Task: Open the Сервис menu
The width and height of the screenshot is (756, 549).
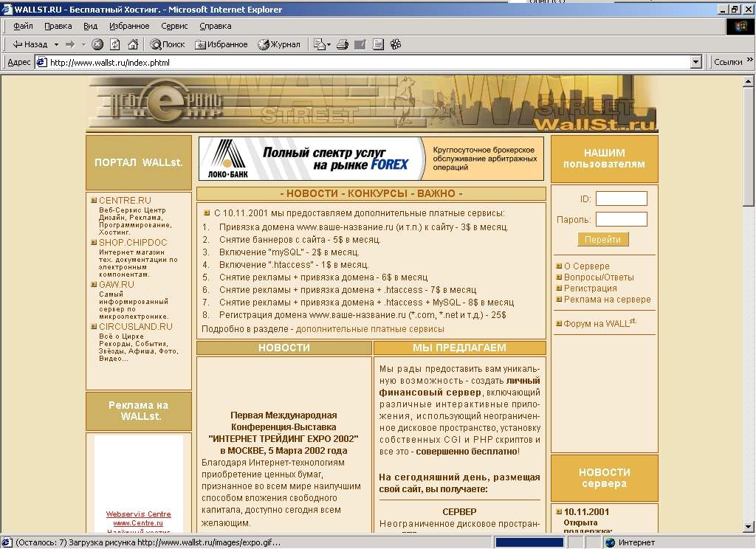Action: (x=174, y=26)
